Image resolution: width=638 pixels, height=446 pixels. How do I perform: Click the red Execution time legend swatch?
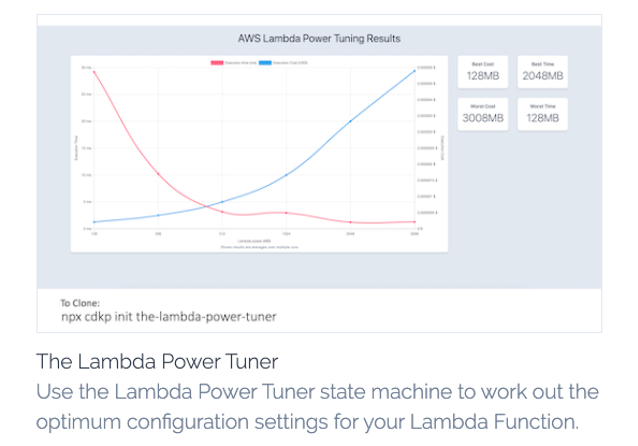217,63
